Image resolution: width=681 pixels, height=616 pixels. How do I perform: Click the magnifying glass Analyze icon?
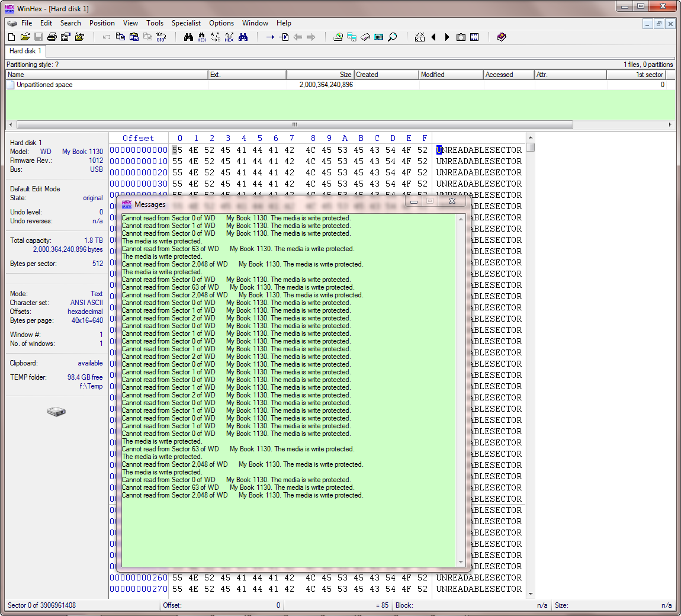[x=393, y=37]
